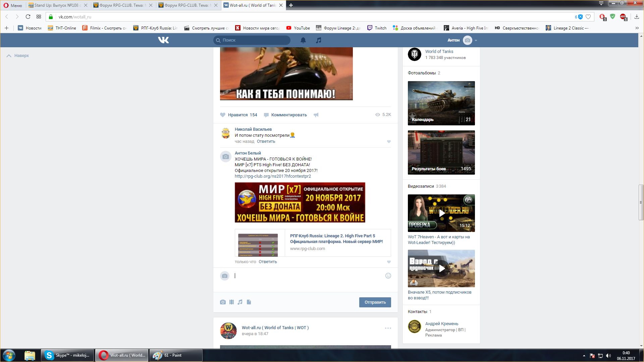Image resolution: width=644 pixels, height=362 pixels.
Task: Open emoji picker in comment field
Action: tap(388, 276)
